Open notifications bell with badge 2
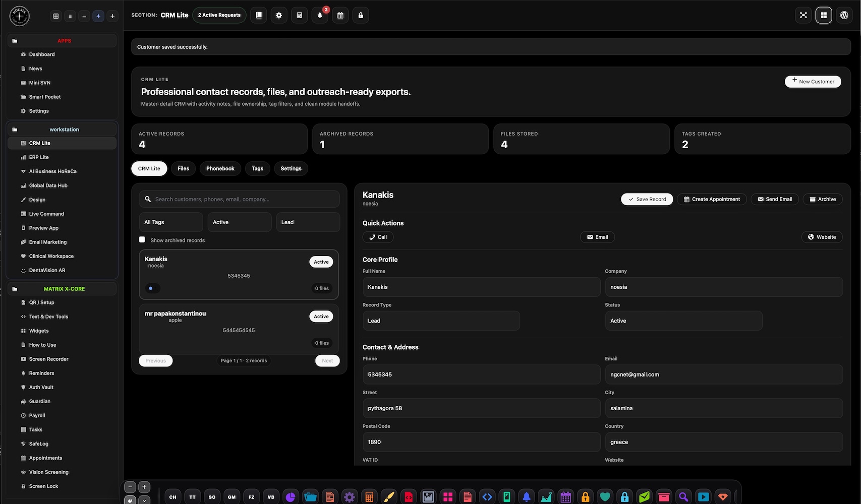This screenshot has height=504, width=861. (x=320, y=15)
